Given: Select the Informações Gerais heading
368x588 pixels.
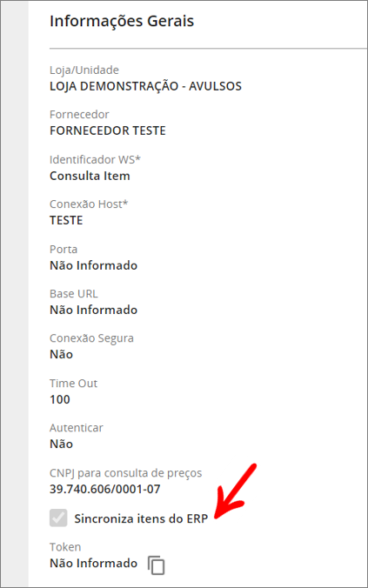Looking at the screenshot, I should pyautogui.click(x=122, y=21).
